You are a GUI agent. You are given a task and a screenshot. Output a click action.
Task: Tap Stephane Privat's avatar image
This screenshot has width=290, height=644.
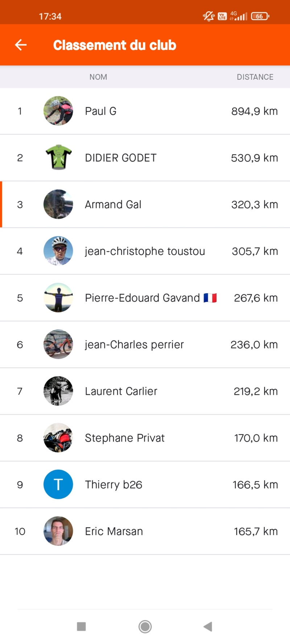[58, 438]
